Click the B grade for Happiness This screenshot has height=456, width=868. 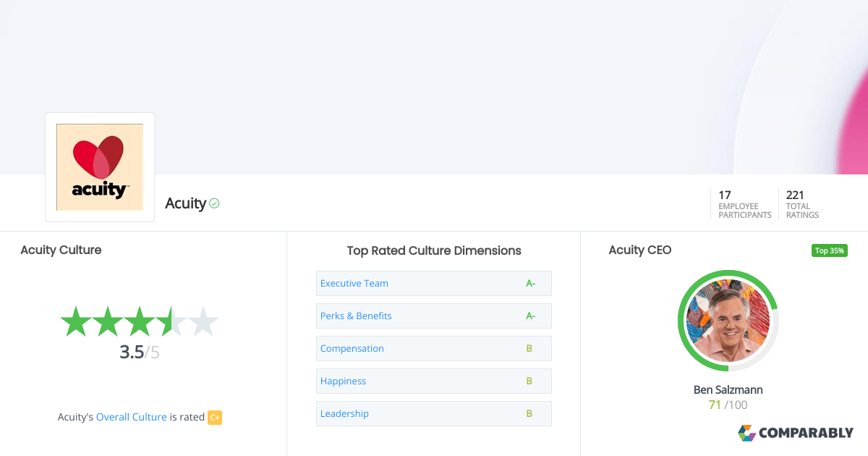(529, 381)
